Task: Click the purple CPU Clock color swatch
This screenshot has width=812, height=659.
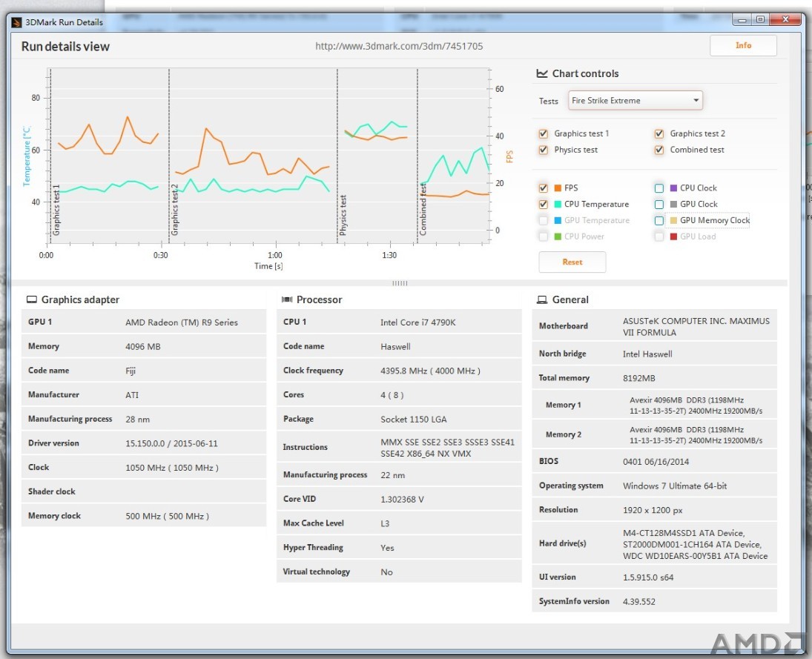Action: [674, 188]
